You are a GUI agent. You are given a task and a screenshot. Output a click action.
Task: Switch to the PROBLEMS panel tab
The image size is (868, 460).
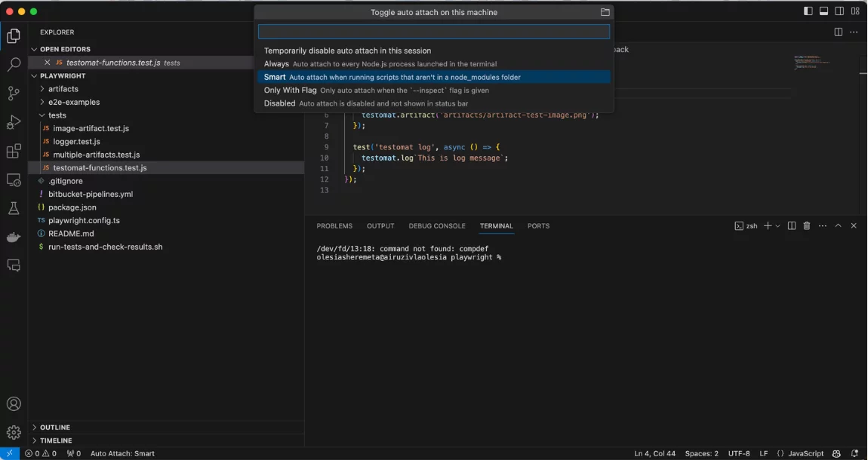tap(334, 226)
